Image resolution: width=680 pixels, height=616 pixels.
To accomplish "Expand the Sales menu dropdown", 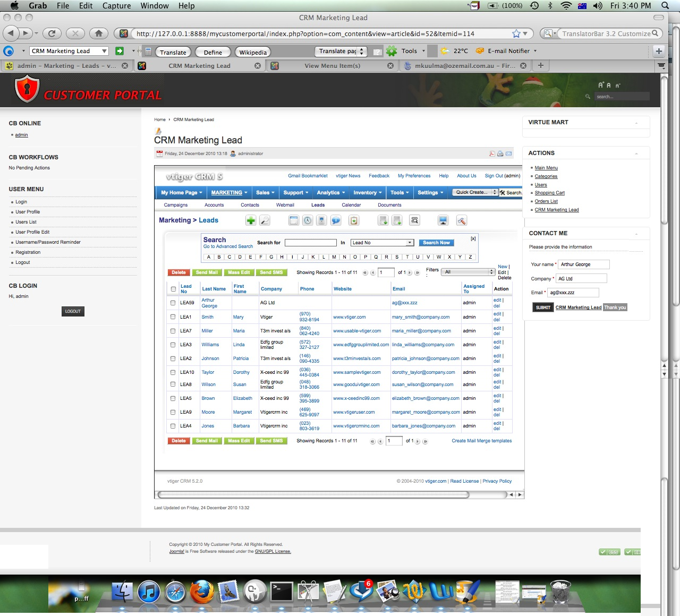I will (265, 193).
